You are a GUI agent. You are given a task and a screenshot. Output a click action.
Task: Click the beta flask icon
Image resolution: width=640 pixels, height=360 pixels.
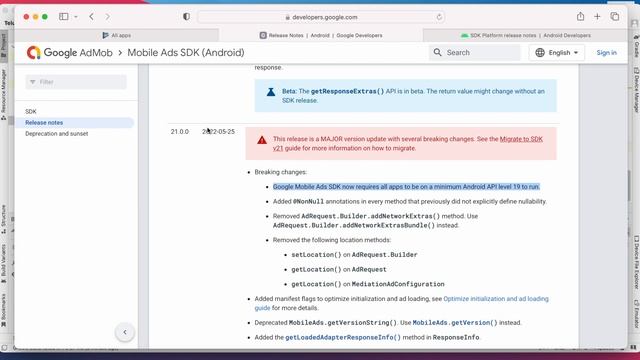pyautogui.click(x=271, y=92)
